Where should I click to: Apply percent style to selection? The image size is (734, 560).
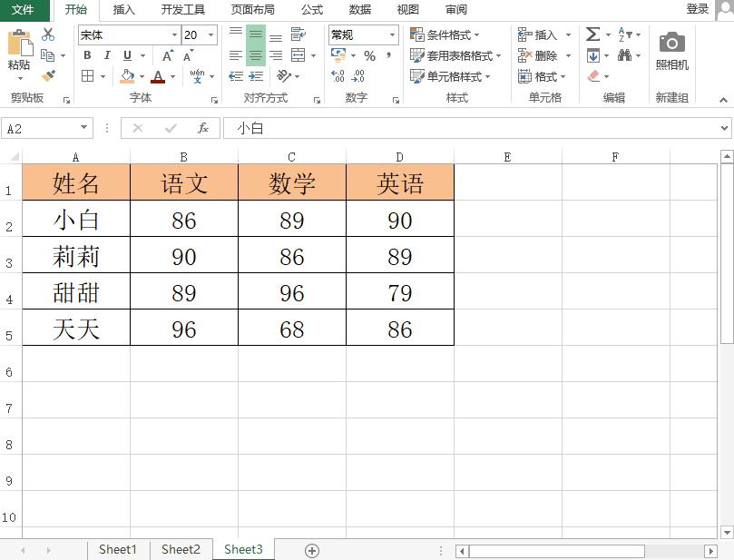[x=368, y=55]
